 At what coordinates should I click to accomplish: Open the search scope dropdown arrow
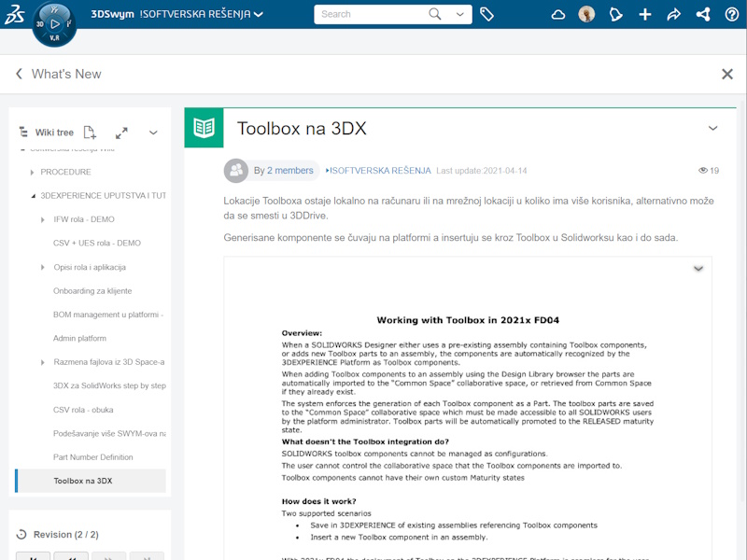click(460, 15)
